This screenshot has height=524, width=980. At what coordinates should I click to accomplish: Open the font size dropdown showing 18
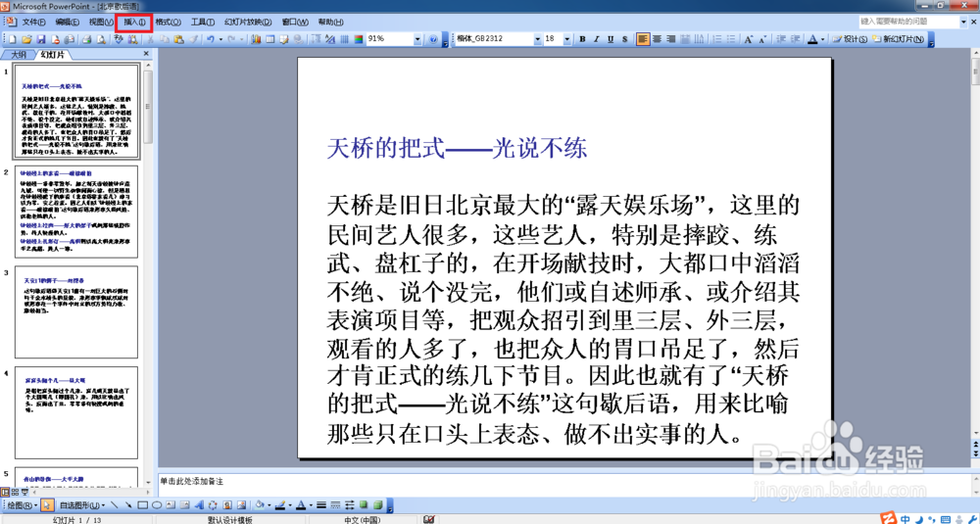click(566, 39)
